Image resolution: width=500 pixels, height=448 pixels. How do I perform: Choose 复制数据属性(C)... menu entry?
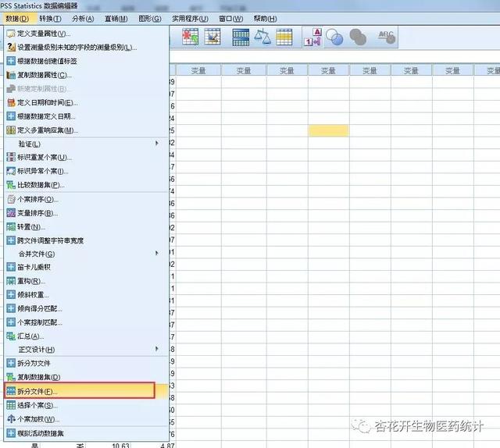[x=86, y=75]
